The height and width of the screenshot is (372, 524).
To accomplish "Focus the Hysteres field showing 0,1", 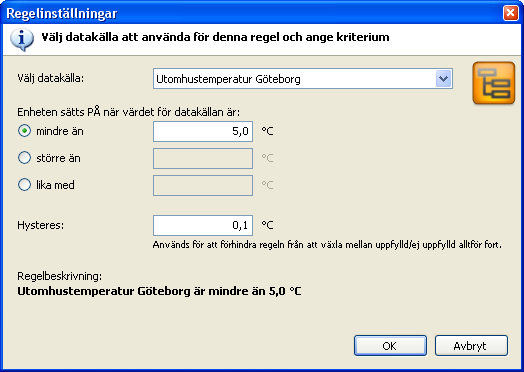I will 203,226.
